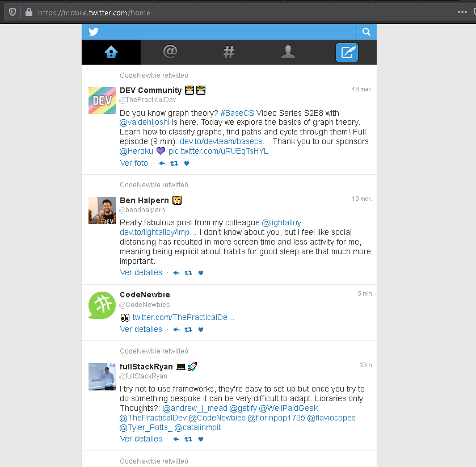Click 'Ver detalles' on Ben Halpern tweet

[x=141, y=273]
